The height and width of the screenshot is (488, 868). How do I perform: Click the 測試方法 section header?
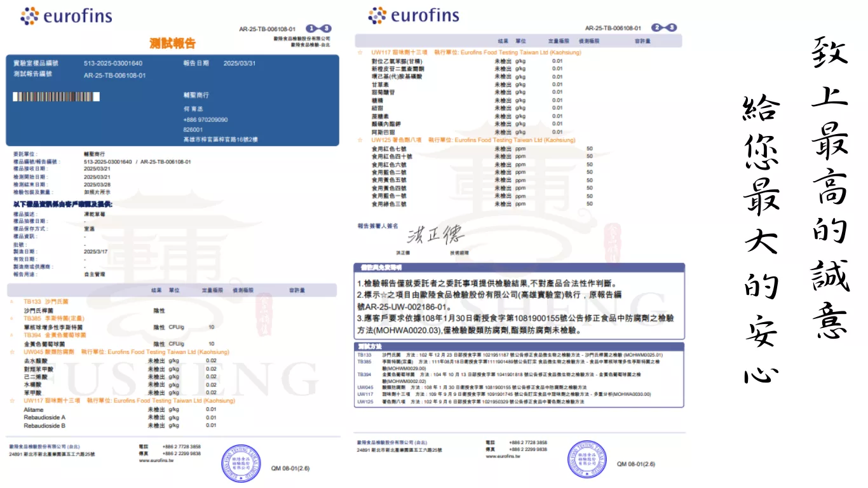(371, 346)
